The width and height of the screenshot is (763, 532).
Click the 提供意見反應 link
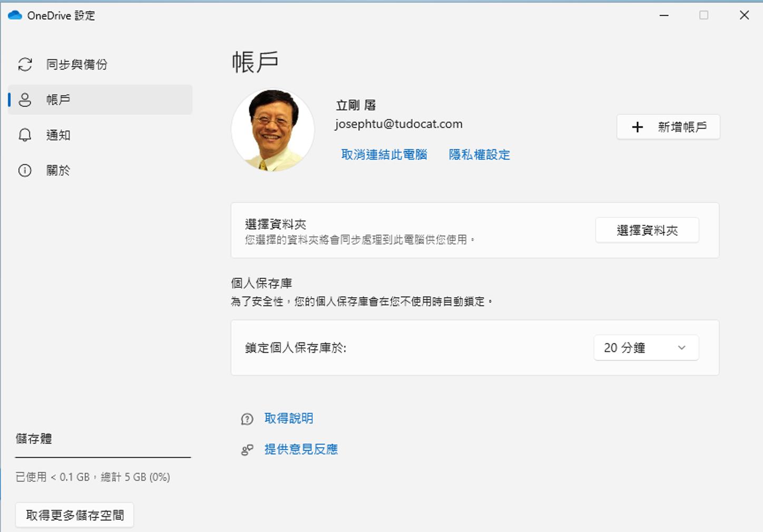301,449
